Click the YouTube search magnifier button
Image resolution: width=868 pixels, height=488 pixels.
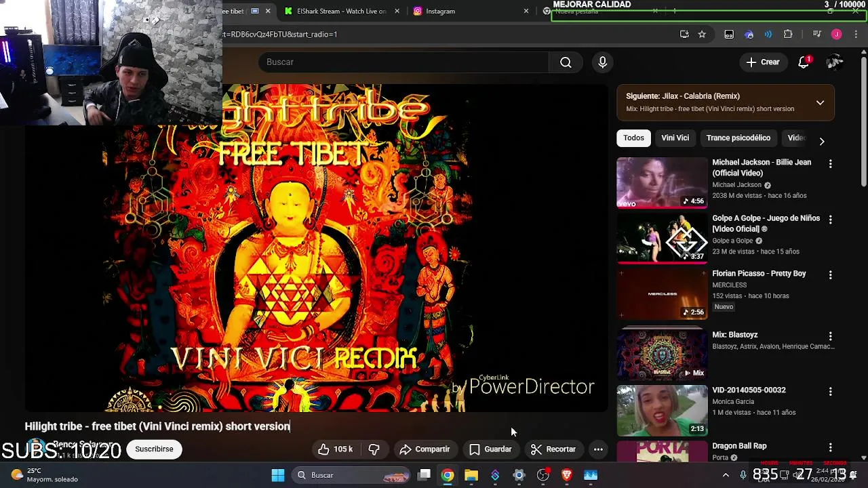pos(566,62)
